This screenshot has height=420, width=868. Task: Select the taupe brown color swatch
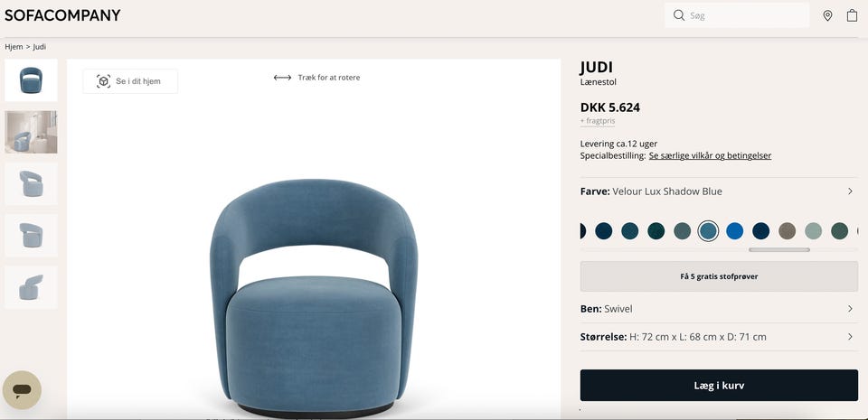(x=788, y=231)
